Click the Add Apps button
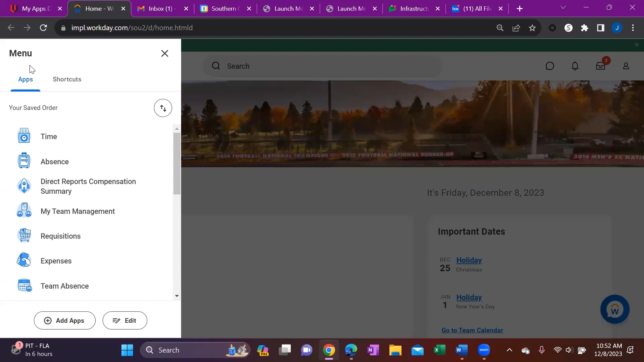This screenshot has width=644, height=362. coord(65,320)
